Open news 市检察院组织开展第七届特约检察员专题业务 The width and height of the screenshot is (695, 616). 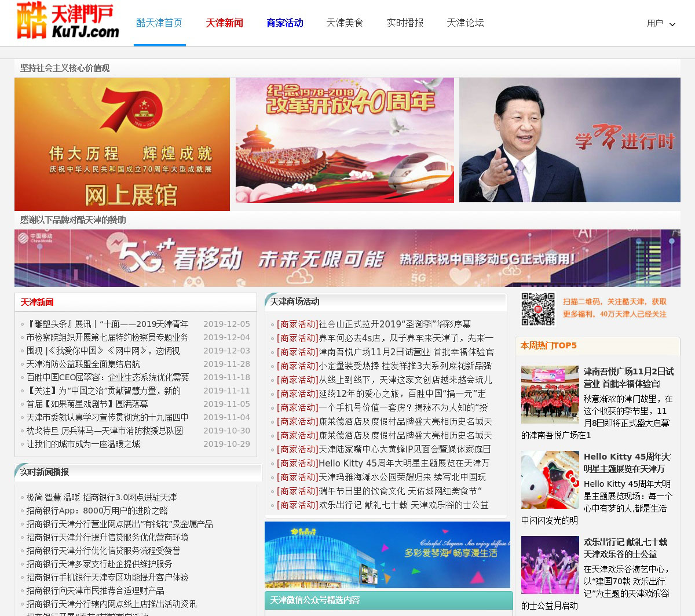point(107,337)
